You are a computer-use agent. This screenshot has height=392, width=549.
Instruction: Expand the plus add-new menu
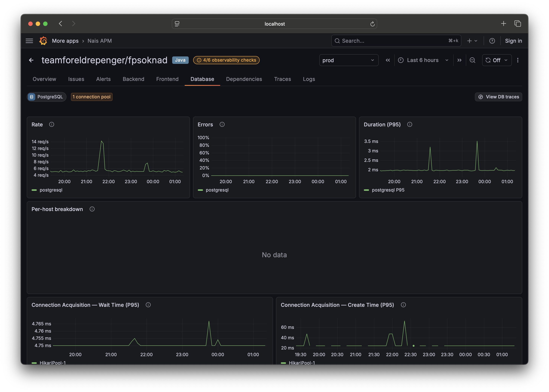pyautogui.click(x=472, y=41)
